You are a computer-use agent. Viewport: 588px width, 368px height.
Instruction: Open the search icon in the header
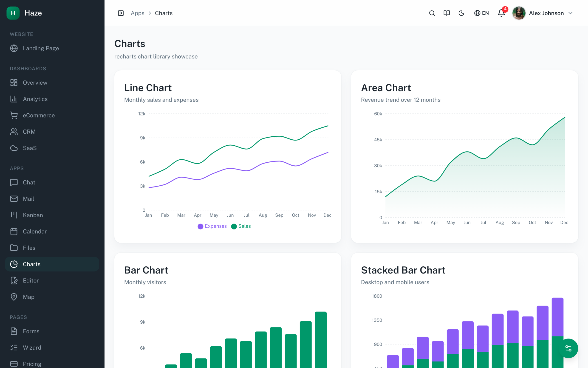[432, 13]
